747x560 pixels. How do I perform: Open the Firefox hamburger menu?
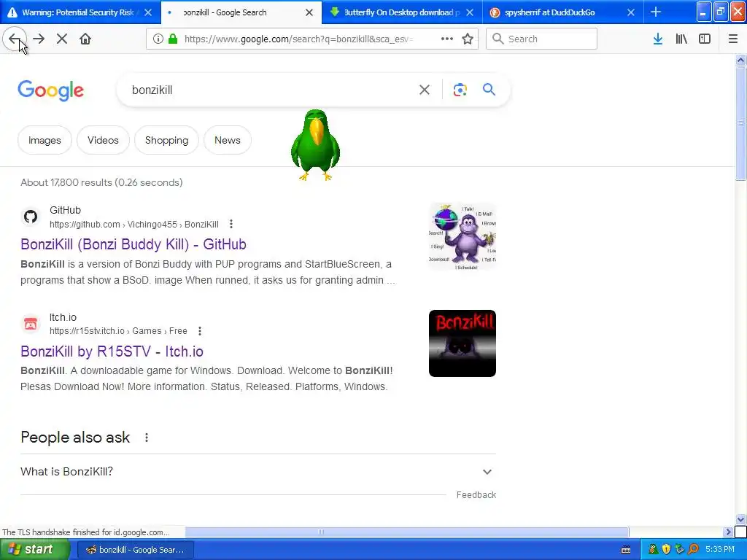click(x=733, y=39)
